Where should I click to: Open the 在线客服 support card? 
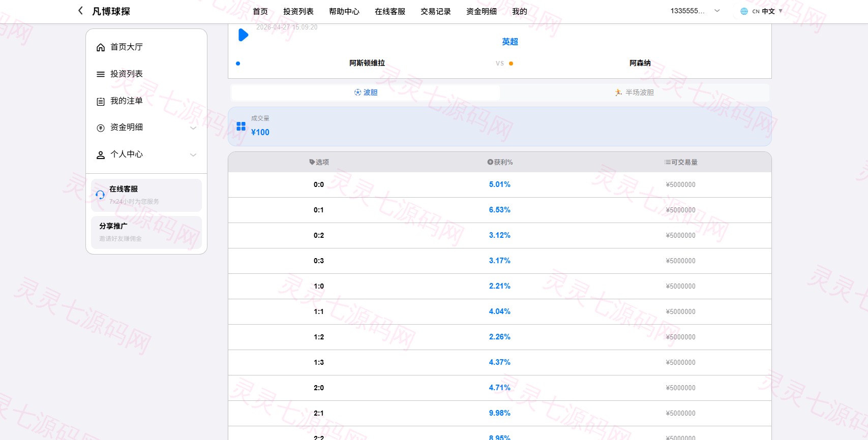[146, 195]
